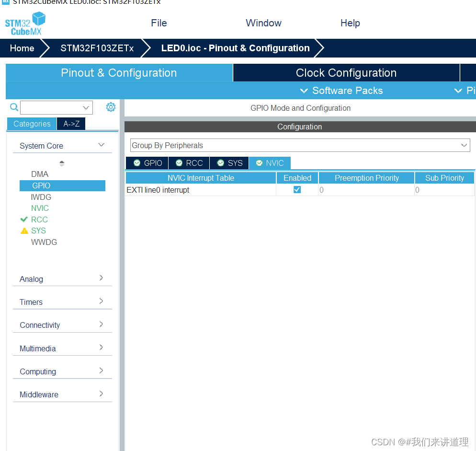Click the STM32F103ZETx breadcrumb

97,48
